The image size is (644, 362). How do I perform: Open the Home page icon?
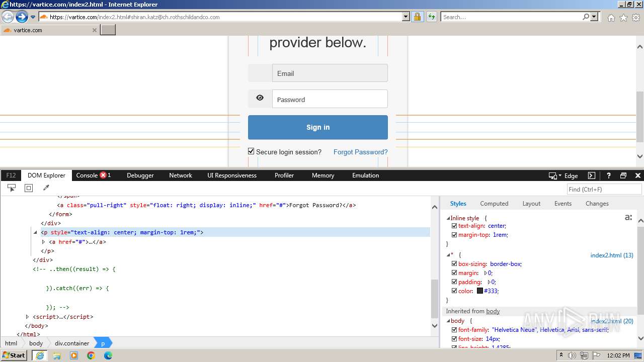[x=611, y=18]
